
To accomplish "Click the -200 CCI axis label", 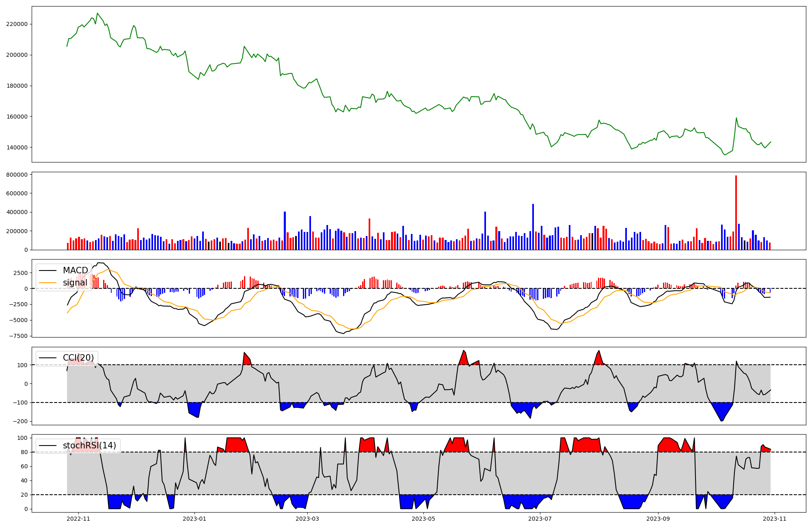I will click(x=19, y=421).
